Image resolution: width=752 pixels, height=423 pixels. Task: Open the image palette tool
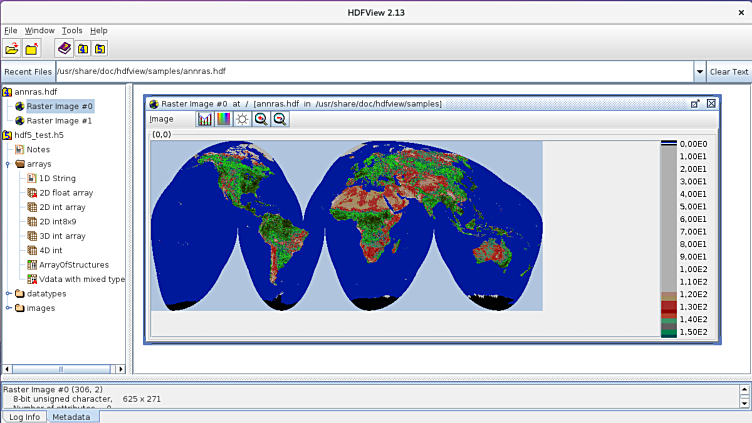pyautogui.click(x=223, y=119)
